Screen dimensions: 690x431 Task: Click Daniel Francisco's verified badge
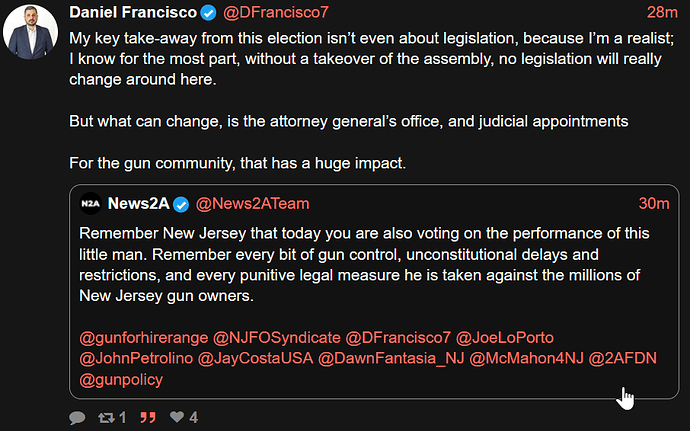207,13
